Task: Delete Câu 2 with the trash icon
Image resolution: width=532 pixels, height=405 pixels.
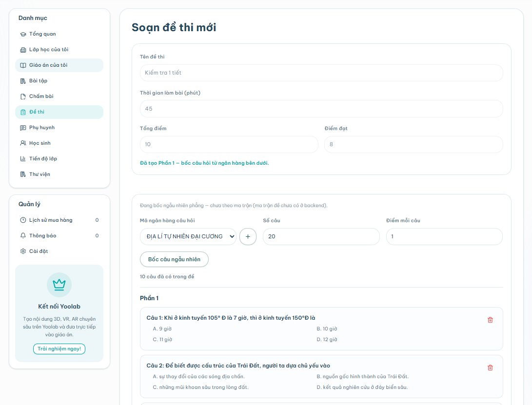Action: (x=490, y=367)
